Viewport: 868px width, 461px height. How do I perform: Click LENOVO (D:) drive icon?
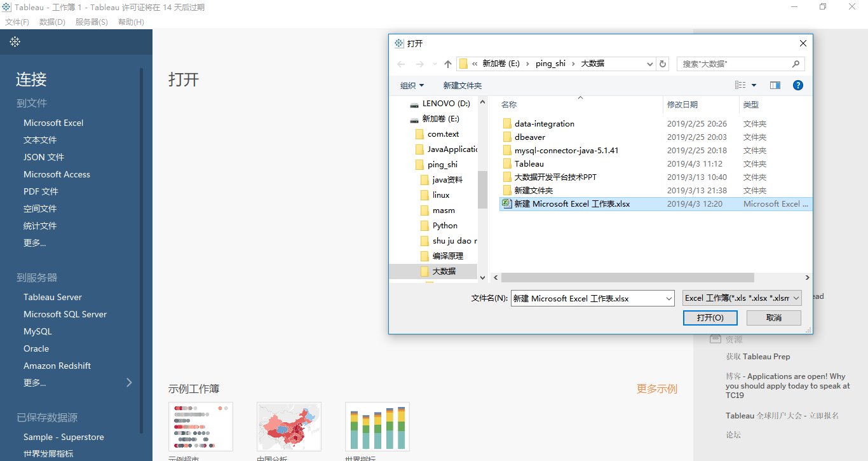tap(414, 104)
